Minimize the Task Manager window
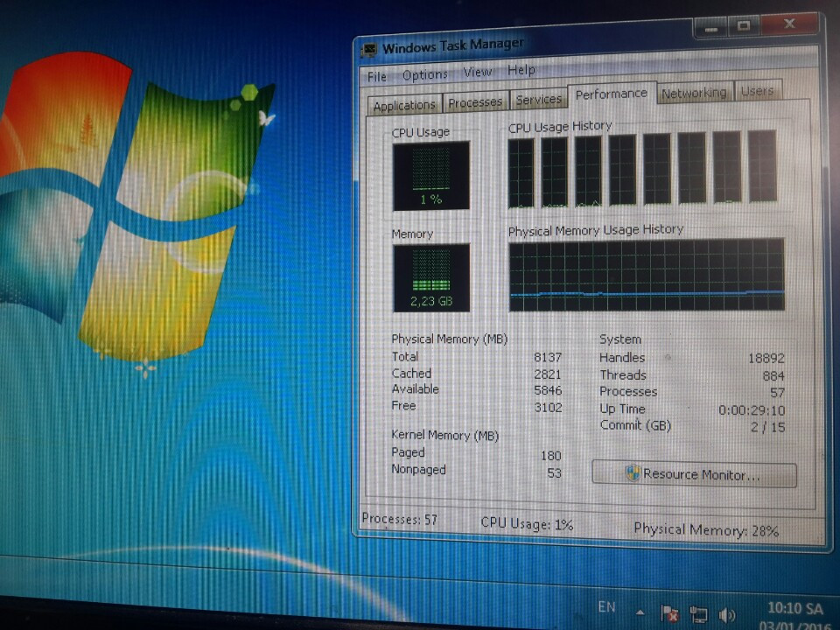 [x=710, y=28]
